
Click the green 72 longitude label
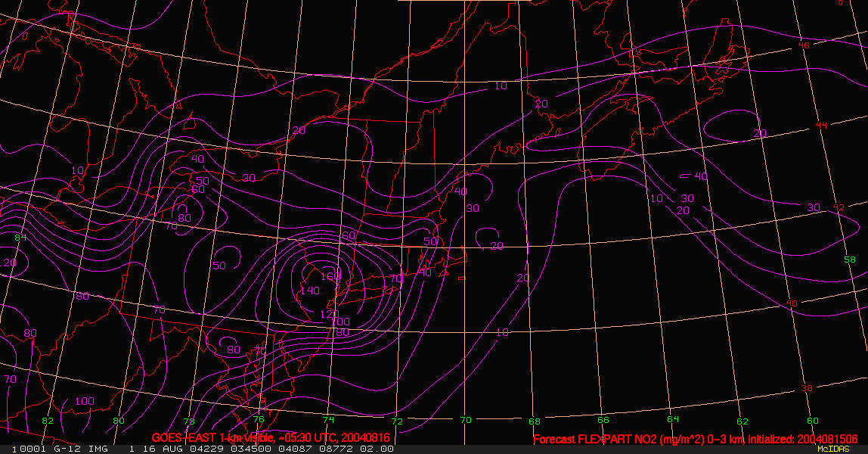tap(397, 421)
